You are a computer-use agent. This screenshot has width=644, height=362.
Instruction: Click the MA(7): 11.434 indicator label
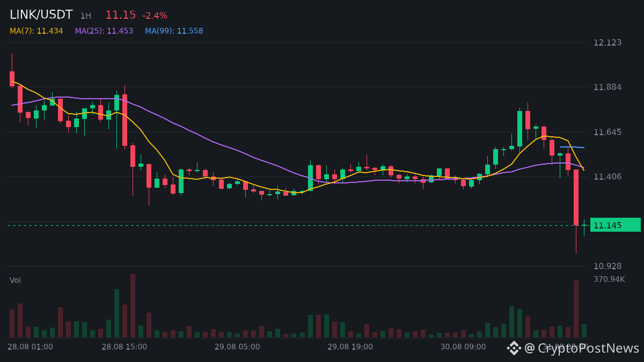point(36,31)
